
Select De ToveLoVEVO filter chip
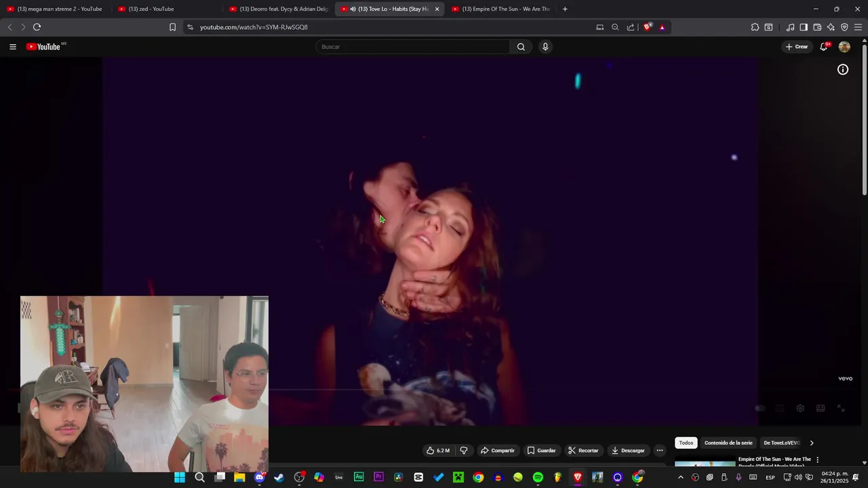(x=782, y=443)
